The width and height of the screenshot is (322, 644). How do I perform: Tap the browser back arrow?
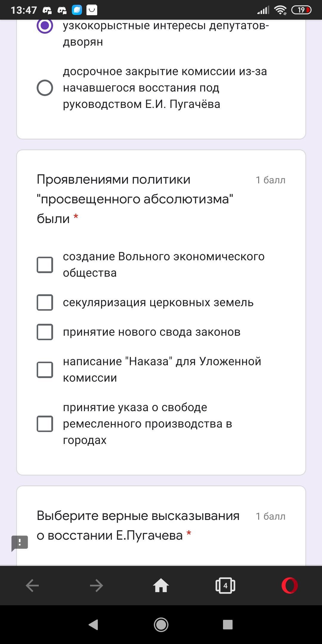point(32,586)
